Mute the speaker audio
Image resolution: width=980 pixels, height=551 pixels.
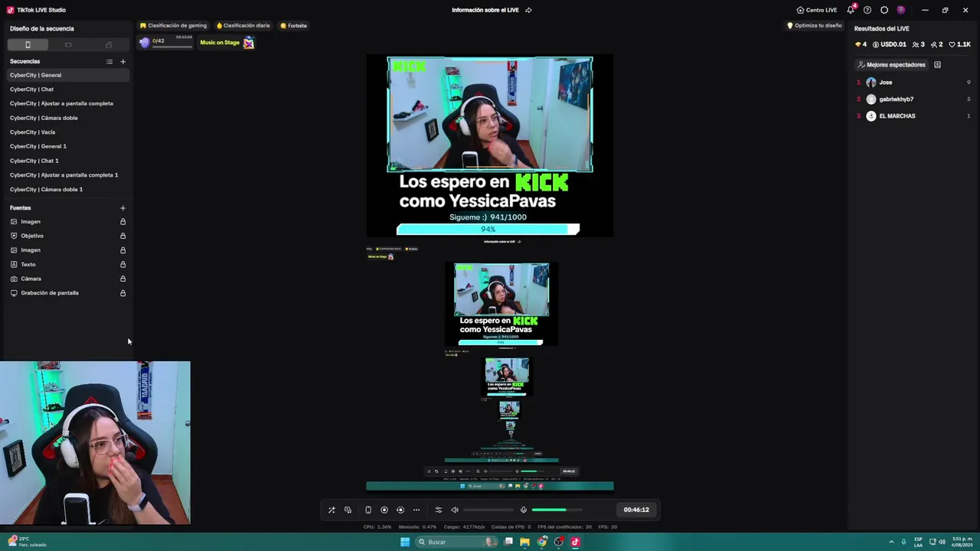tap(455, 510)
